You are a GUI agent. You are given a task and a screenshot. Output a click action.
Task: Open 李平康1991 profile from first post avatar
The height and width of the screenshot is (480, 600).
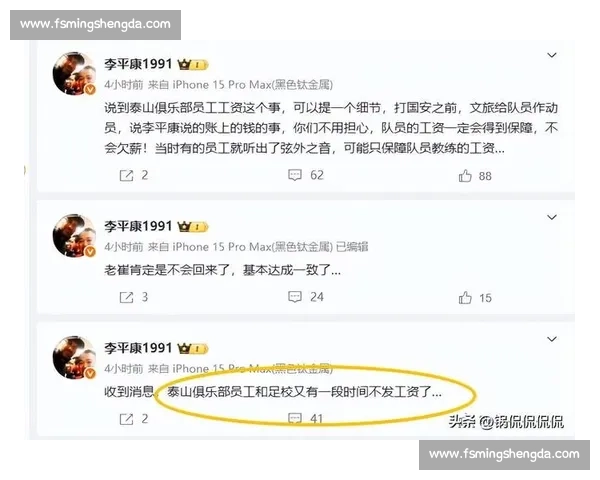(74, 73)
